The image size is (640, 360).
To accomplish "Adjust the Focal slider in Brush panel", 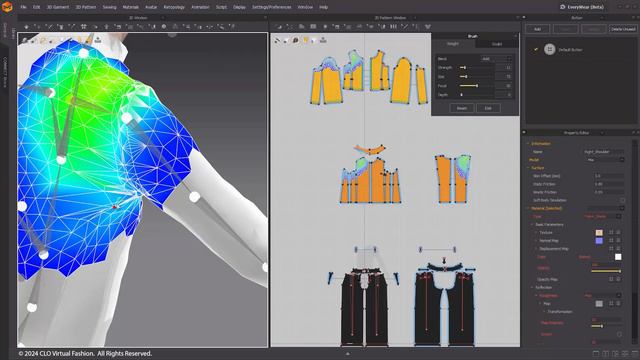I will [x=476, y=86].
